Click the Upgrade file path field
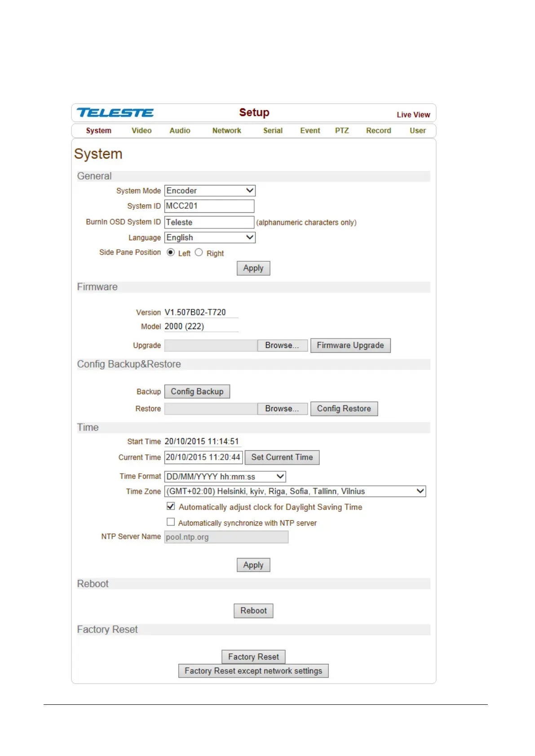Screen dimensions: 535x756 click(x=211, y=346)
